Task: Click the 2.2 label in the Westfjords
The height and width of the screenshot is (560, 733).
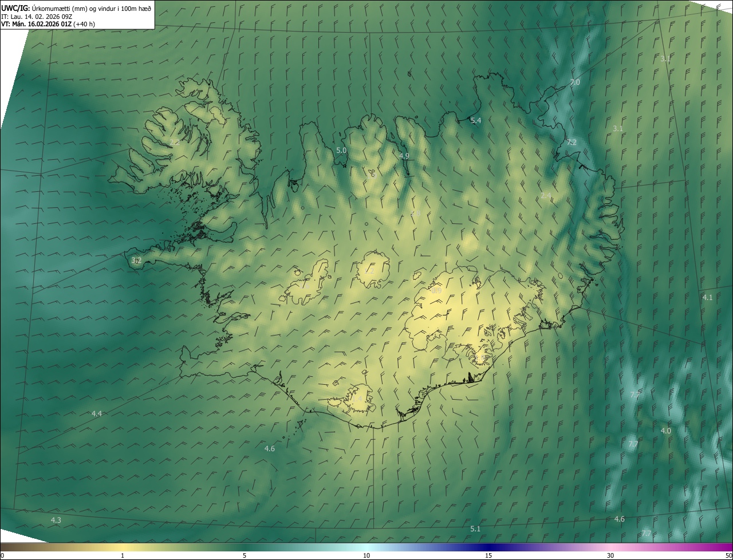Action: click(x=175, y=141)
